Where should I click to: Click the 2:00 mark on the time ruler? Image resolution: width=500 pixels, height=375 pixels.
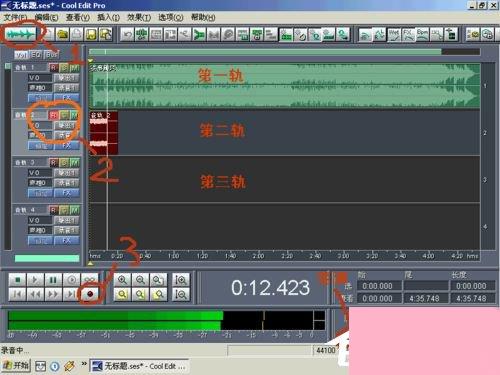(x=258, y=256)
